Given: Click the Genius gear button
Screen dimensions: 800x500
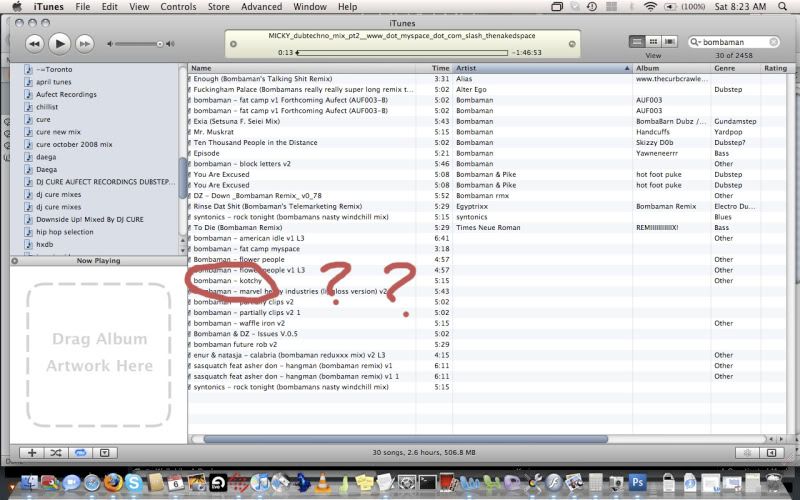Looking at the screenshot, I should tap(747, 453).
